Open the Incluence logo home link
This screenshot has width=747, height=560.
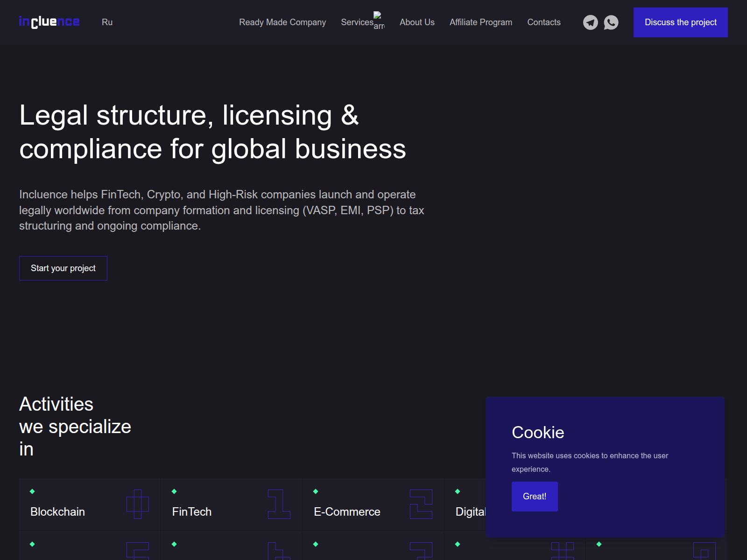click(49, 22)
